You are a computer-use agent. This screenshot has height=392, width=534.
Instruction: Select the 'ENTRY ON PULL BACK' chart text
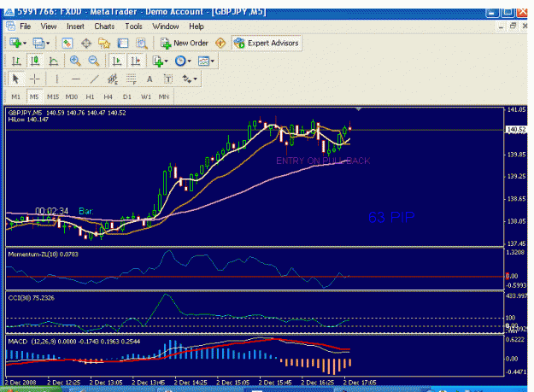tap(323, 161)
